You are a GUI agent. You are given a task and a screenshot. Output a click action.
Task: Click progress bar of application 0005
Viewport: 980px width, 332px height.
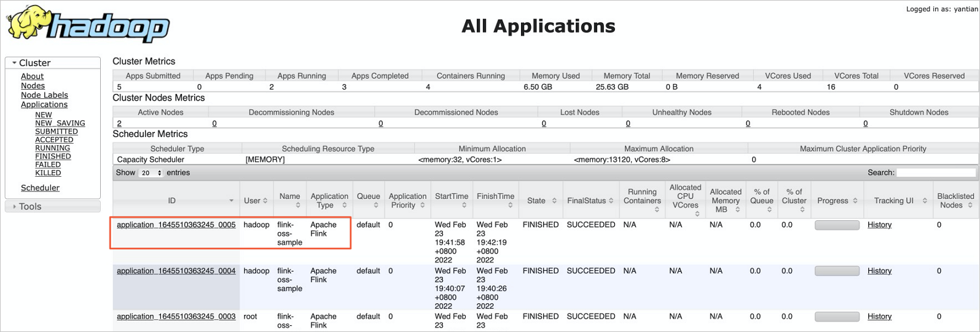837,225
